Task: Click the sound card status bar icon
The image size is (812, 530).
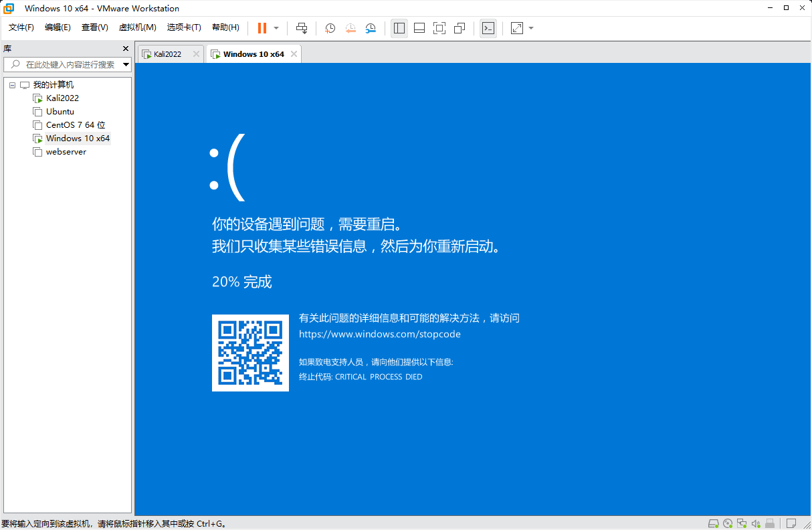Action: coord(756,523)
